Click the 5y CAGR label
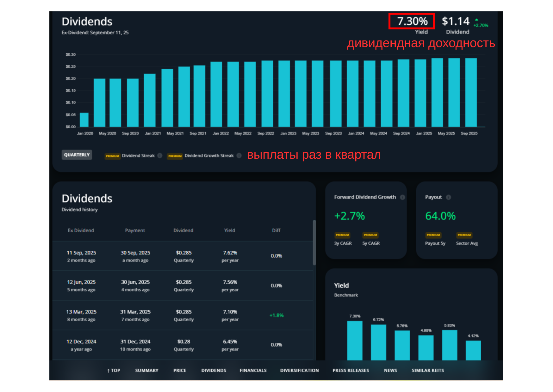The height and width of the screenshot is (392, 553). pos(371,243)
